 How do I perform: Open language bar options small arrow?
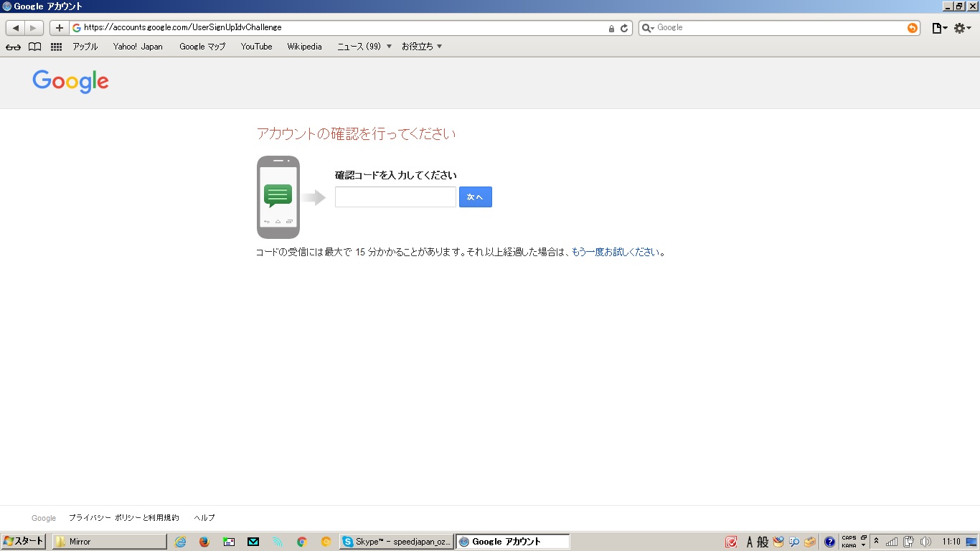(864, 546)
